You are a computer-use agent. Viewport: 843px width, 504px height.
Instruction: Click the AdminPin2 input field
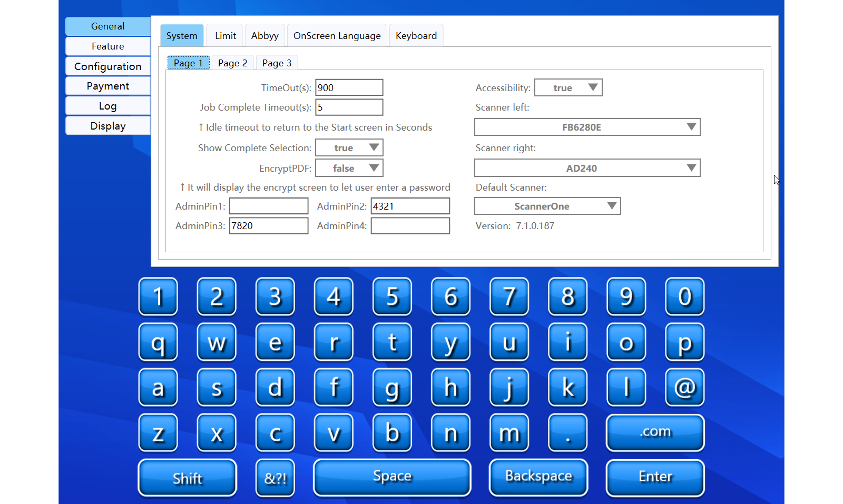pyautogui.click(x=410, y=206)
